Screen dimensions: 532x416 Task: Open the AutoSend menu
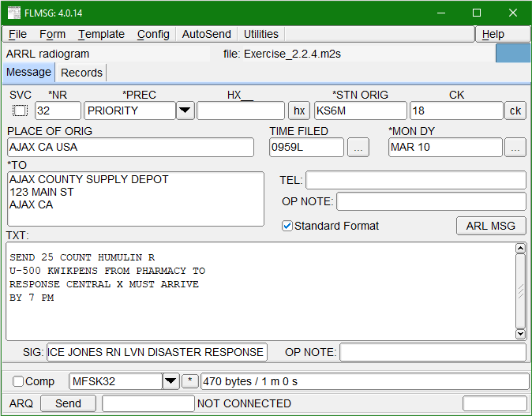click(206, 34)
